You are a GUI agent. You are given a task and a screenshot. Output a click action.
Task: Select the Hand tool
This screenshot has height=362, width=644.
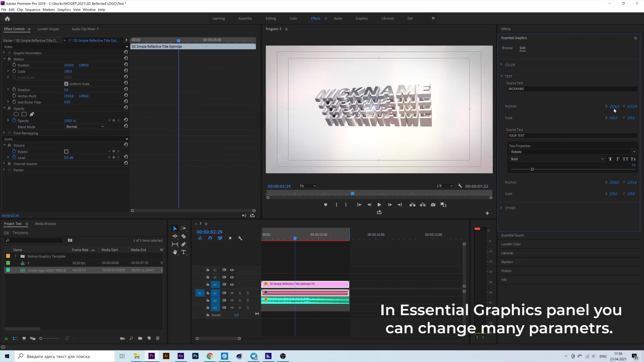pyautogui.click(x=175, y=252)
